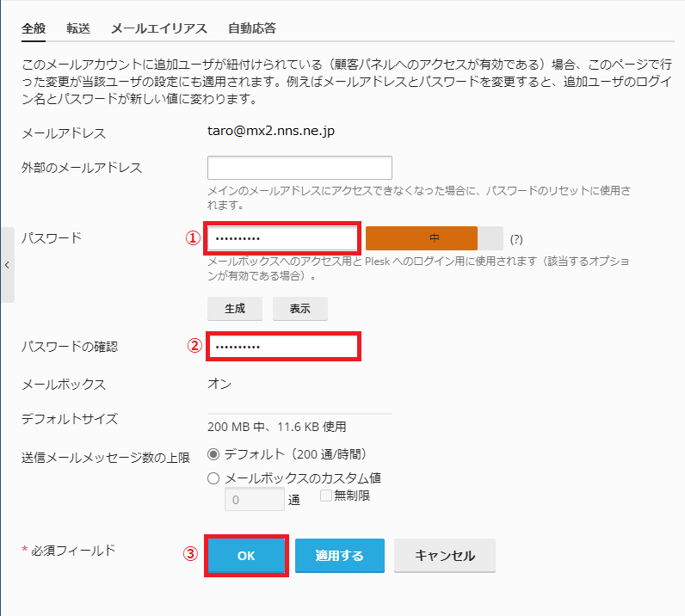Click the 適用する button
Viewport: 685px width, 616px height.
(339, 556)
